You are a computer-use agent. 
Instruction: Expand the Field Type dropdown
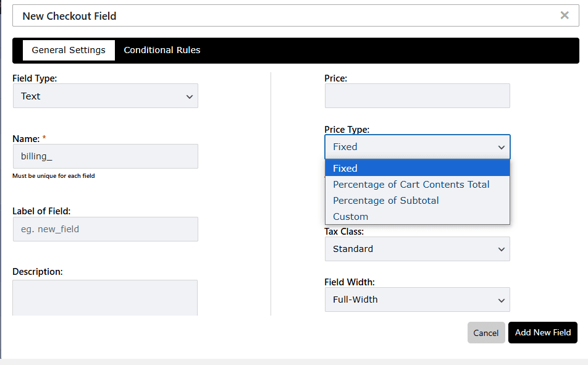click(x=106, y=96)
